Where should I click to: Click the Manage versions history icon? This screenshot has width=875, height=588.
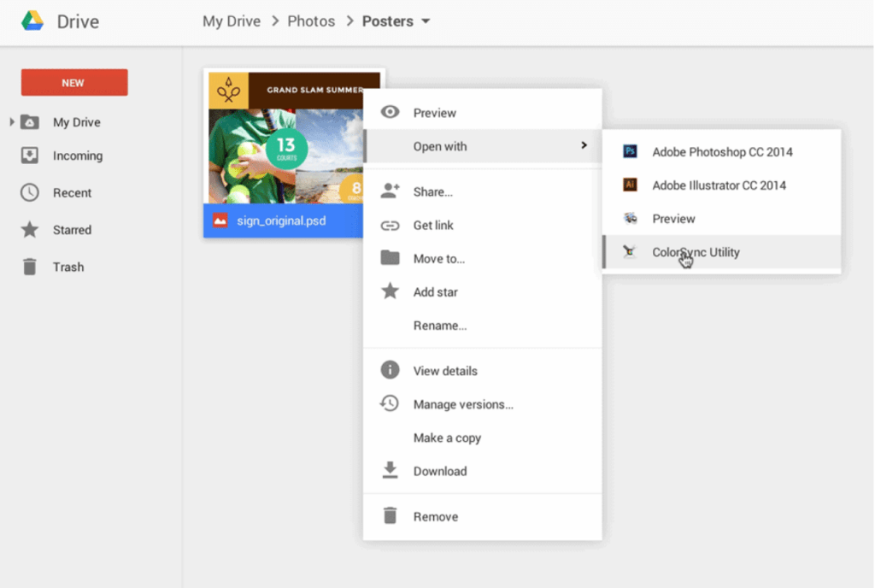[390, 404]
